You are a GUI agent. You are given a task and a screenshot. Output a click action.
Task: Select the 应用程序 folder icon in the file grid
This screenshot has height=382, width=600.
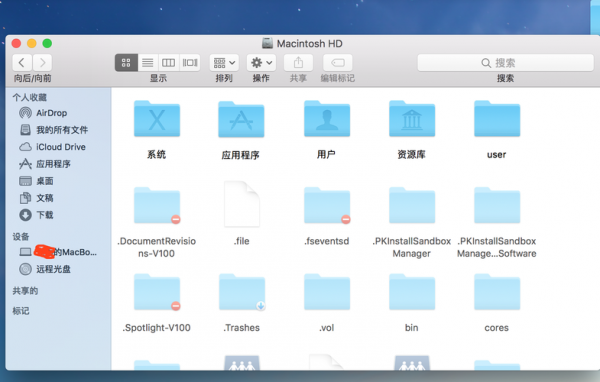coord(241,119)
